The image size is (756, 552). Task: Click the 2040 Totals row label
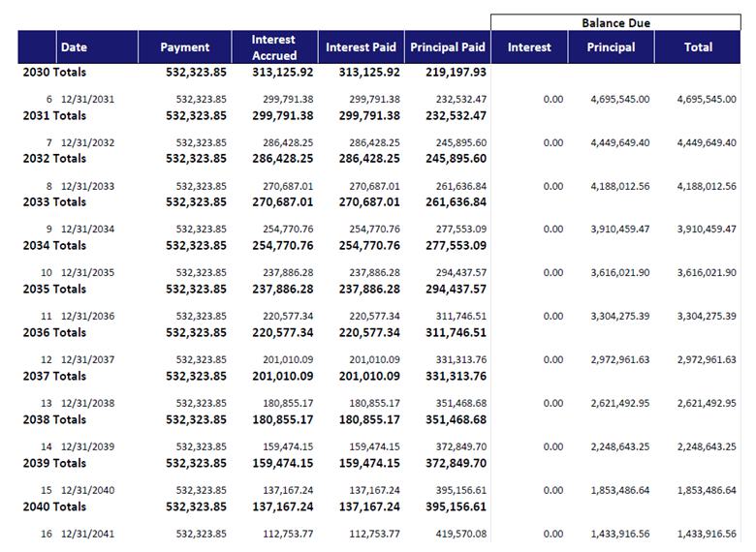54,506
